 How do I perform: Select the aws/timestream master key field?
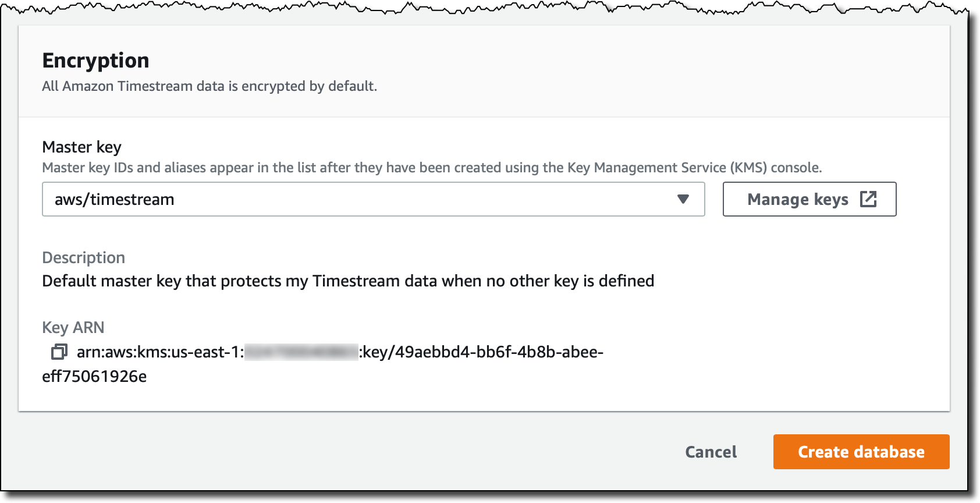point(374,199)
